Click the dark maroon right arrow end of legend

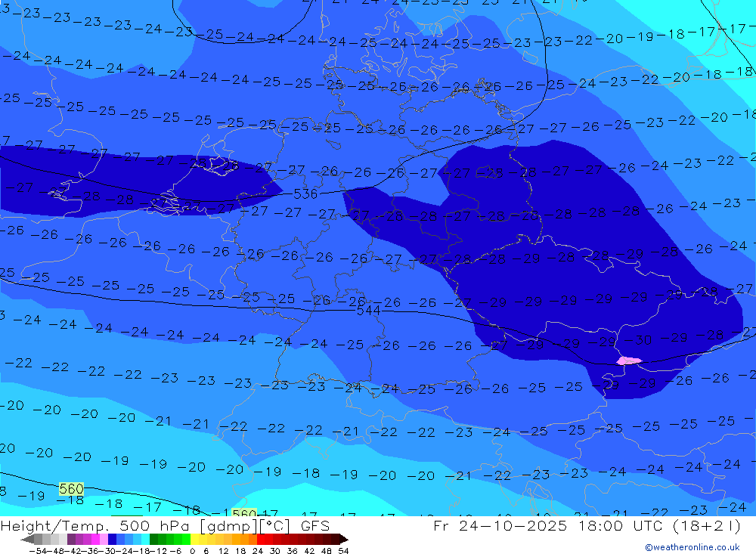coord(344,540)
